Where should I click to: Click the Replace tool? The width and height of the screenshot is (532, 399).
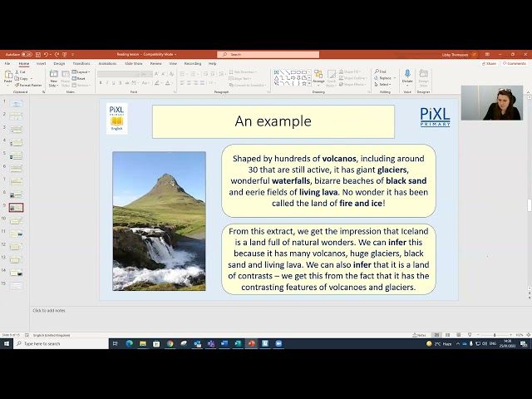pos(382,78)
